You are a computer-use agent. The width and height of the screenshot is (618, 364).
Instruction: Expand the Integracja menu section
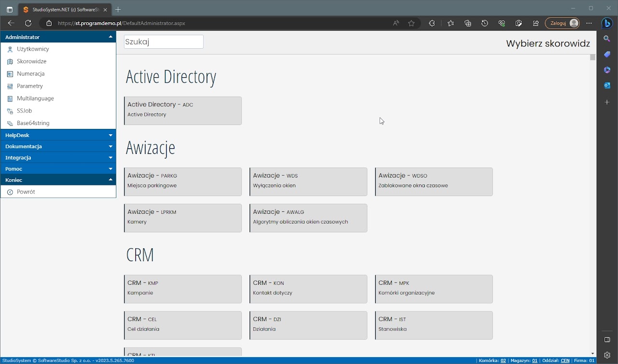(x=58, y=157)
